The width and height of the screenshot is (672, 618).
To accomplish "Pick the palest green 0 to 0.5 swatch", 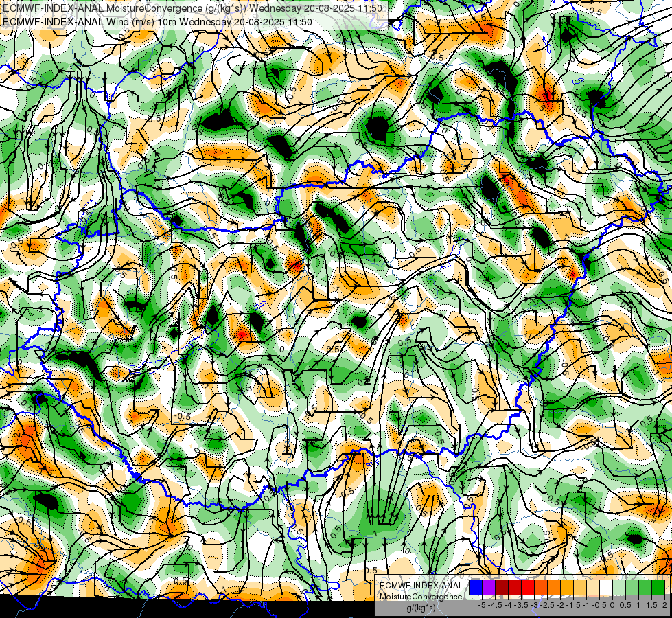I will pyautogui.click(x=619, y=587).
